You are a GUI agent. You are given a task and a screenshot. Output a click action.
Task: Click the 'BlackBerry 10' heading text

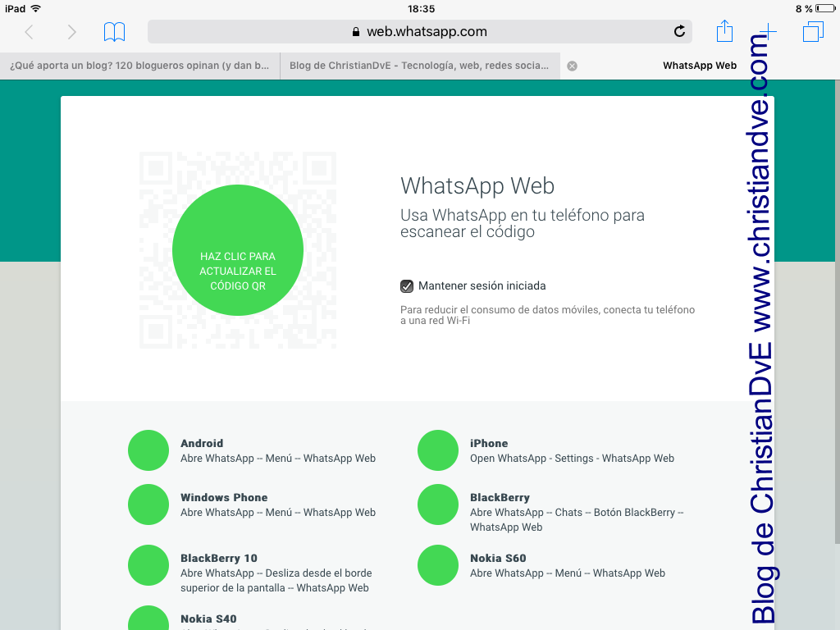[x=218, y=558]
